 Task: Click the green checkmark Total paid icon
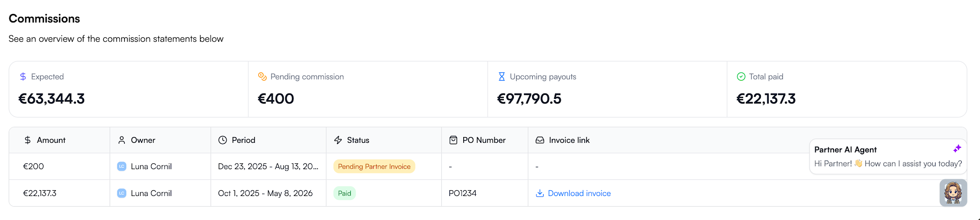click(741, 77)
